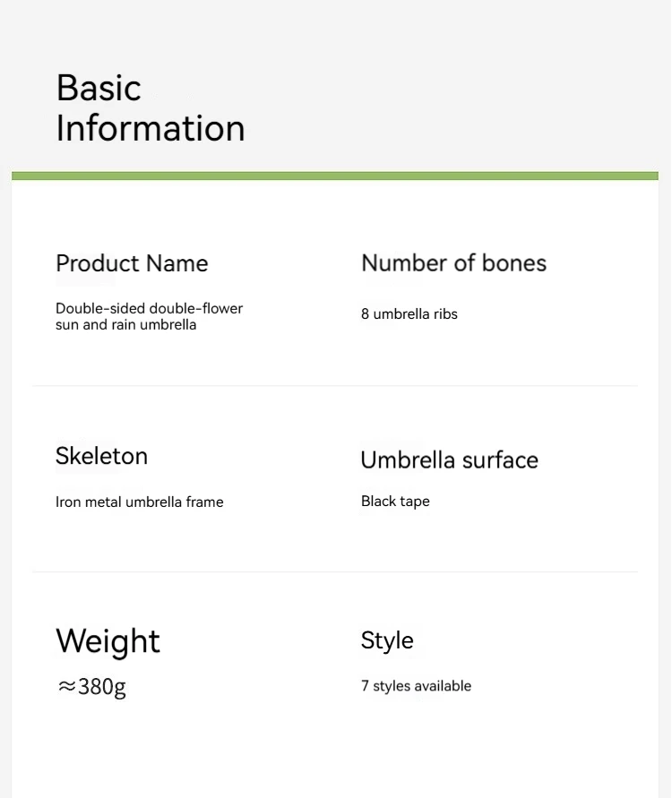
Task: Click the "Iron metal umbrella frame" text
Action: pos(139,502)
